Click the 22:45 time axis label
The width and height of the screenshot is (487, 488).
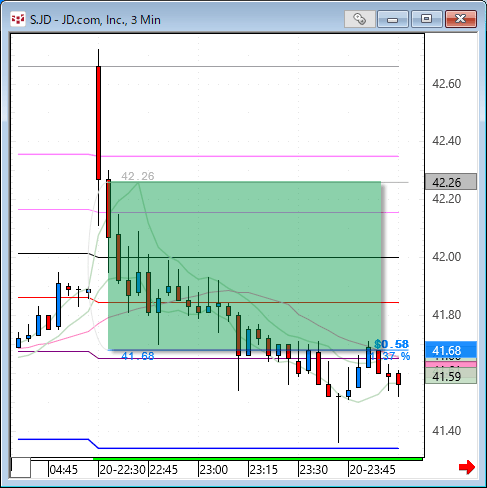(163, 470)
